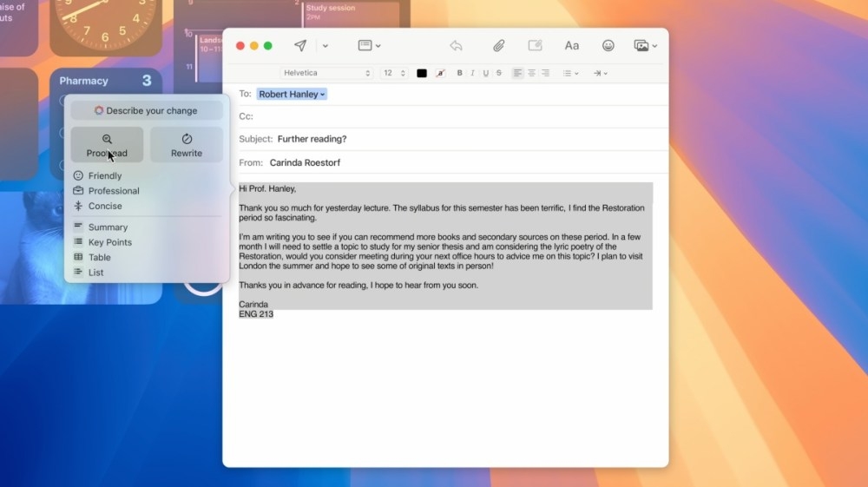Click the Aa format toolbar icon
This screenshot has width=868, height=487.
click(x=571, y=46)
